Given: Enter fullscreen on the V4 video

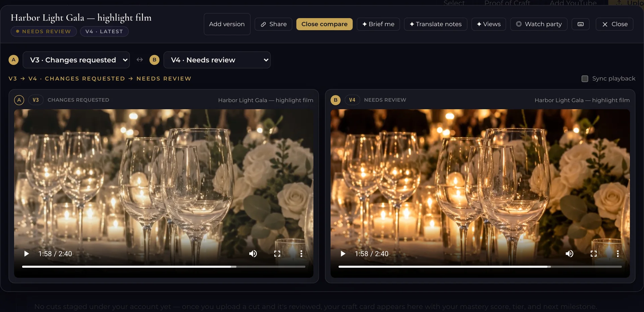Looking at the screenshot, I should click(593, 254).
